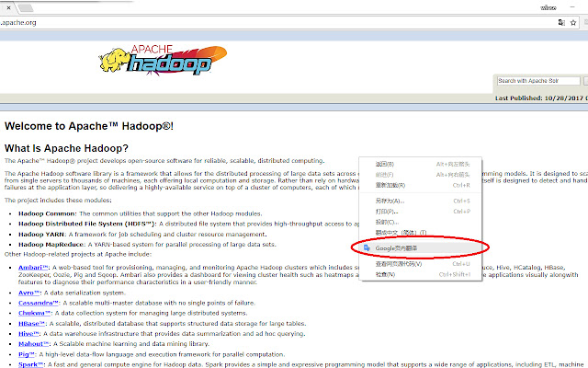Viewport: 588px width, 368px height.
Task: Choose 查看网页源代码(V) in context menu
Action: coord(421,264)
